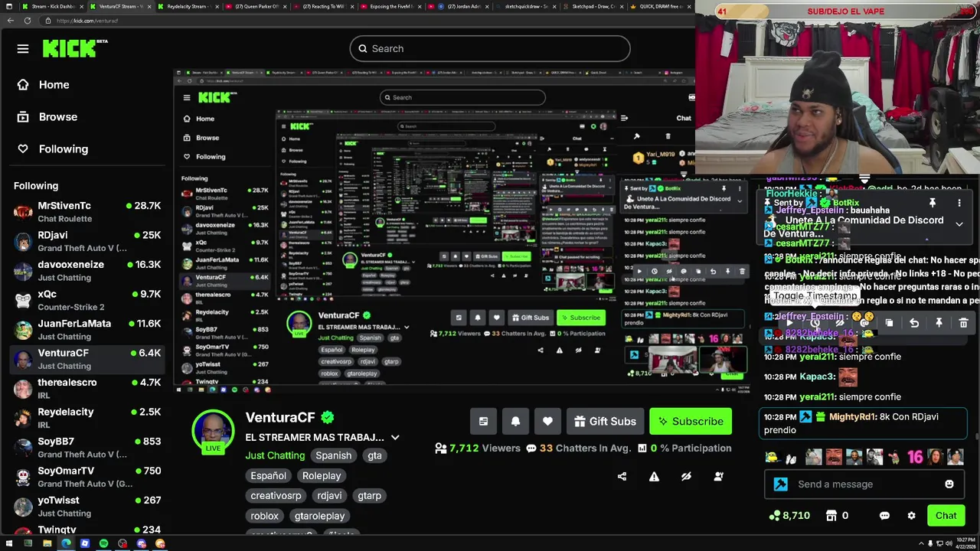Select the rdjavi tag

pyautogui.click(x=330, y=495)
